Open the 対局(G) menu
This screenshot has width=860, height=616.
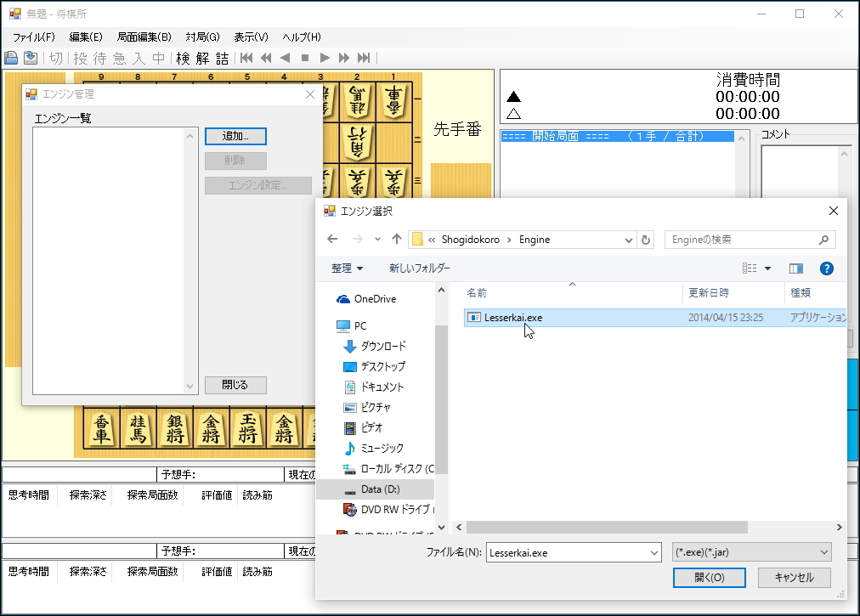tap(201, 37)
